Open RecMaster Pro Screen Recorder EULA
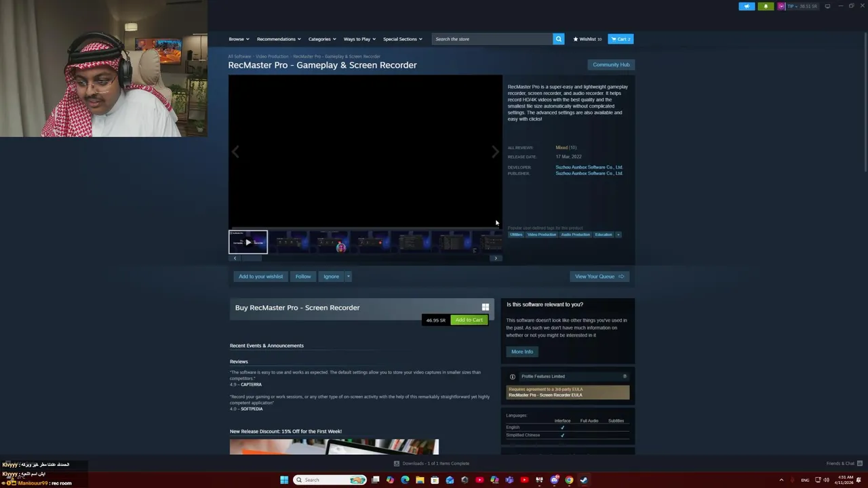 pyautogui.click(x=545, y=395)
